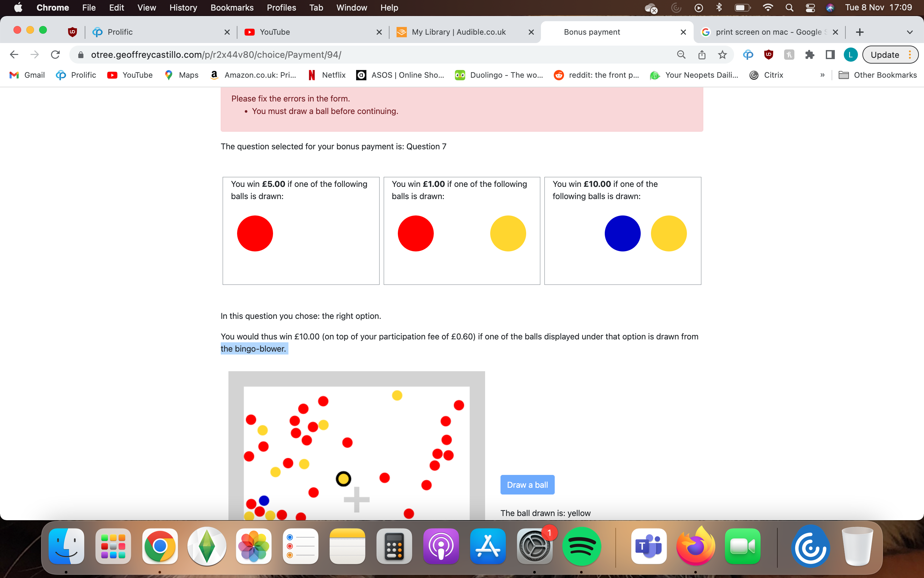
Task: Open the Netflix bookmark
Action: [x=327, y=75]
